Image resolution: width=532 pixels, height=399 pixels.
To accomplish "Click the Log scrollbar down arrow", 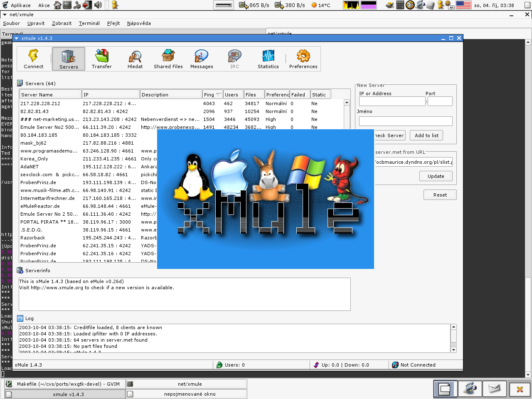I will coord(453,350).
